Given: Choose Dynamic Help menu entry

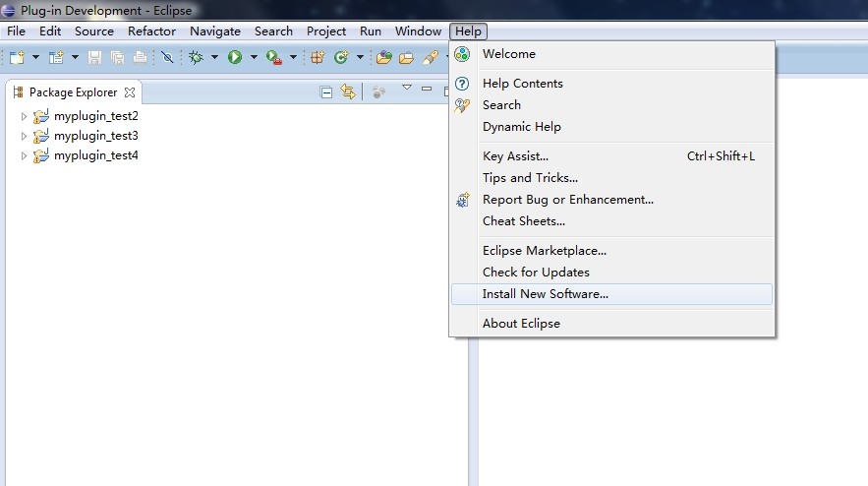Looking at the screenshot, I should 611,127.
